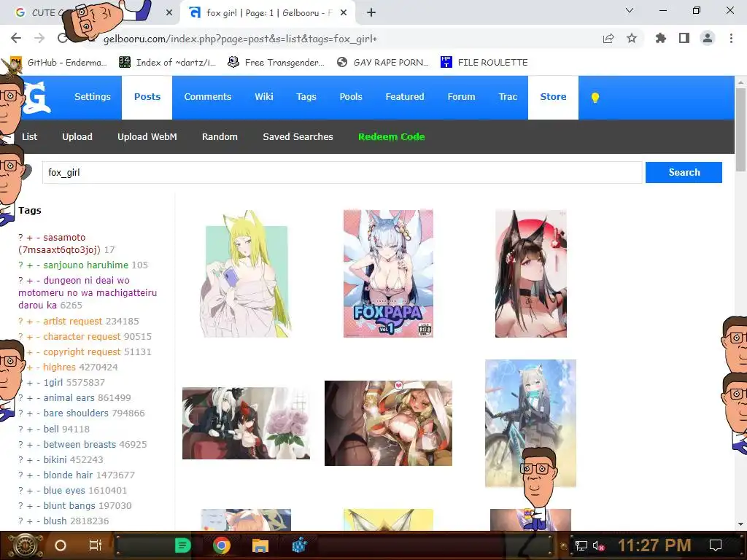
Task: Visit the Forum nav item
Action: [x=461, y=97]
